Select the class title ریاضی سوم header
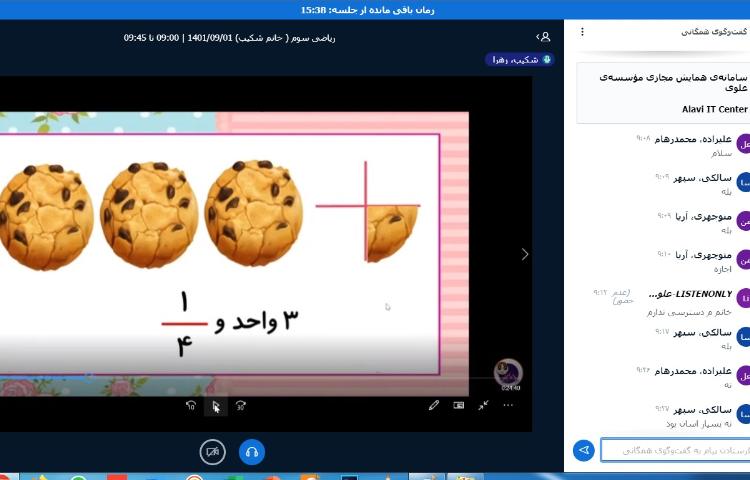The width and height of the screenshot is (750, 480). 229,37
